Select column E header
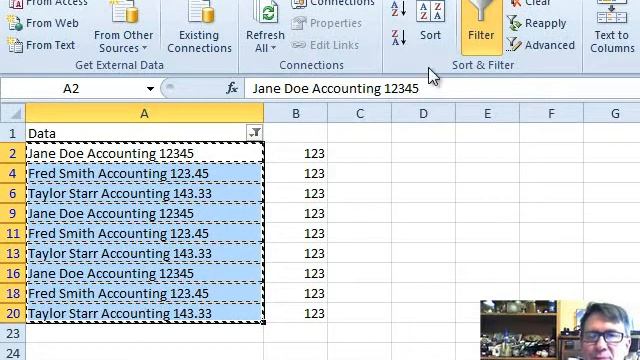 tap(487, 113)
